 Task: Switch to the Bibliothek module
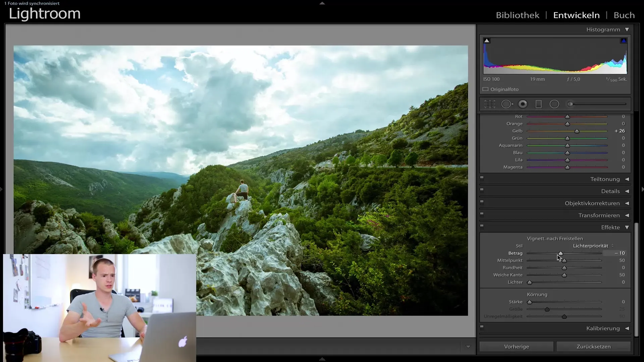coord(518,15)
